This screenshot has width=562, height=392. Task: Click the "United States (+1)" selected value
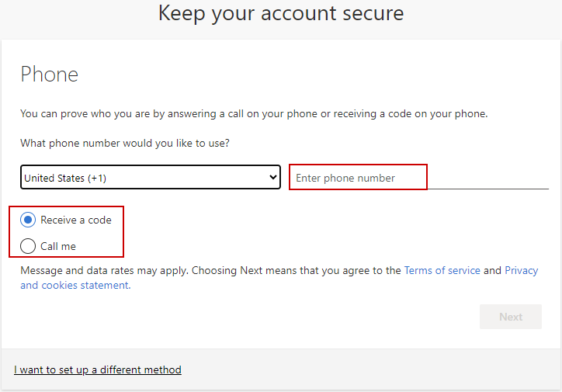(x=65, y=178)
